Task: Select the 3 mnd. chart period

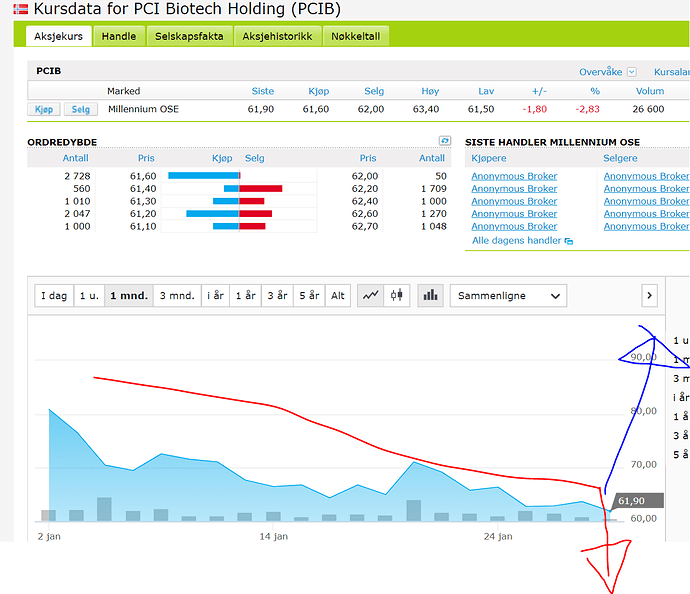Action: (177, 295)
